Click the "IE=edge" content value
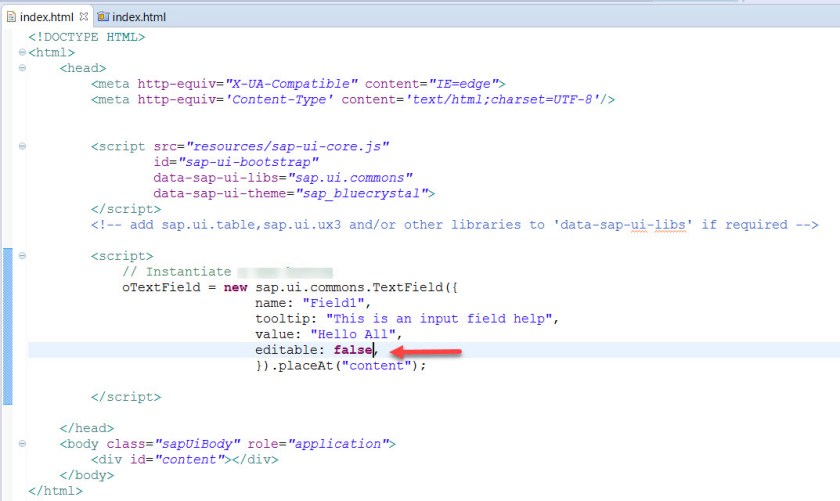Image resolution: width=840 pixels, height=501 pixels. tap(463, 84)
